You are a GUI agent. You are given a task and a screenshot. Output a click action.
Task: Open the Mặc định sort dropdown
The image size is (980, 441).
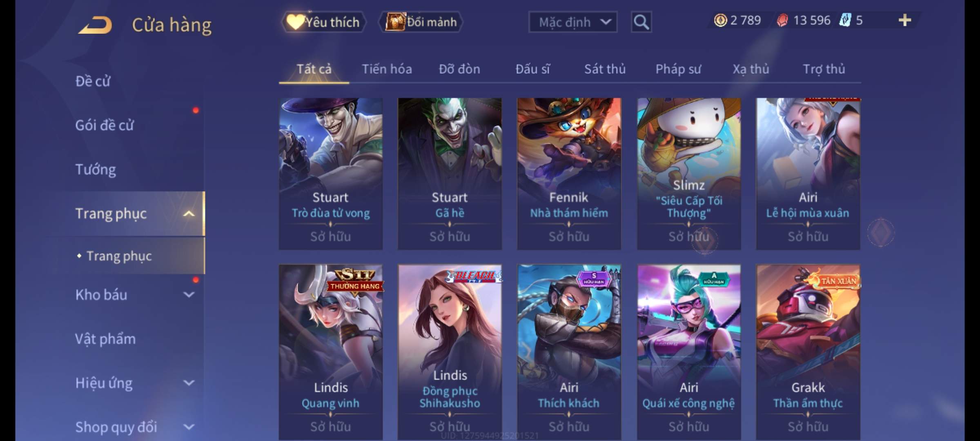tap(573, 22)
